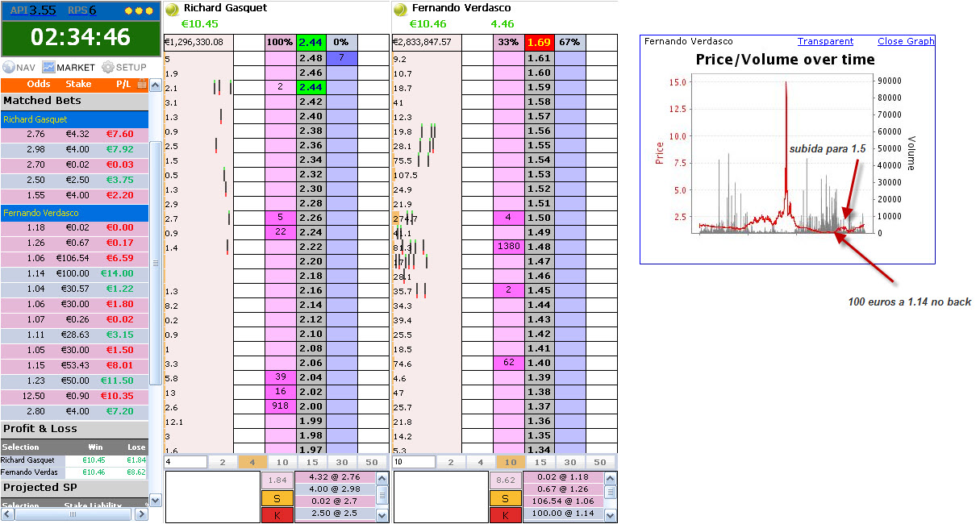Click the API 3.55 indicator link
980x524 pixels.
point(32,10)
